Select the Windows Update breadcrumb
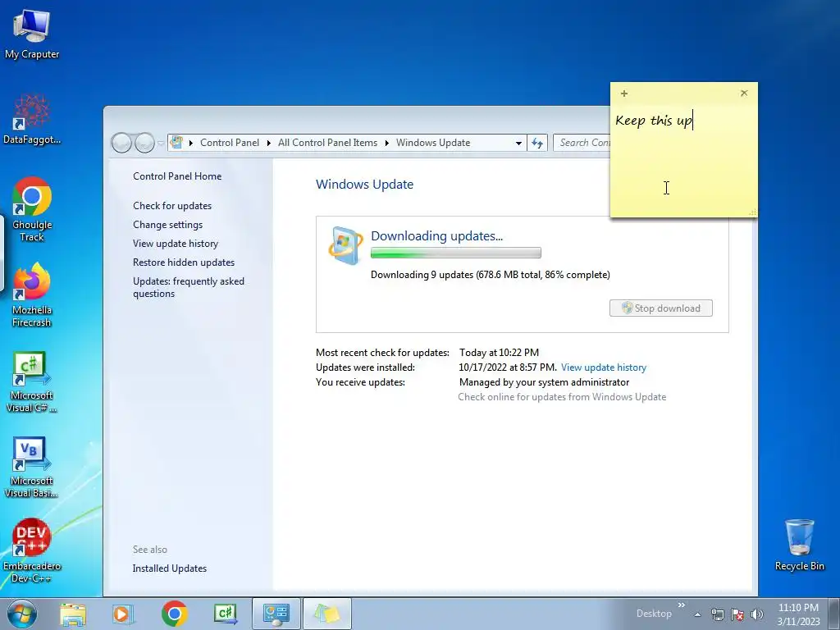Image resolution: width=840 pixels, height=630 pixels. tap(433, 143)
